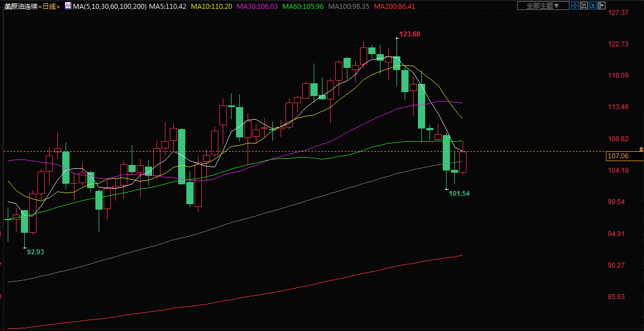The height and width of the screenshot is (331, 644).
Task: Toggle the blue axis play icon
Action: pyautogui.click(x=593, y=6)
